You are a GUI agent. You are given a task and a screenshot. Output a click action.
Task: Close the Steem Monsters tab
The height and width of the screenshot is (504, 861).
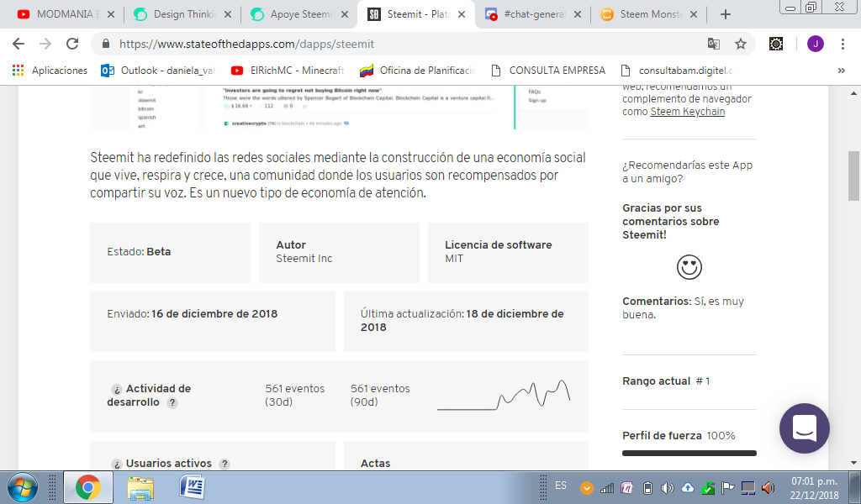[694, 14]
